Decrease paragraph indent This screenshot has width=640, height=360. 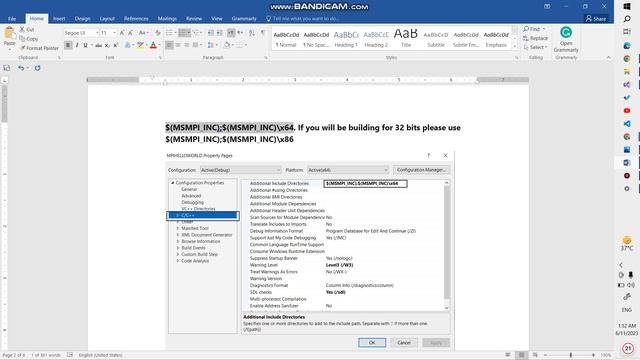211,33
